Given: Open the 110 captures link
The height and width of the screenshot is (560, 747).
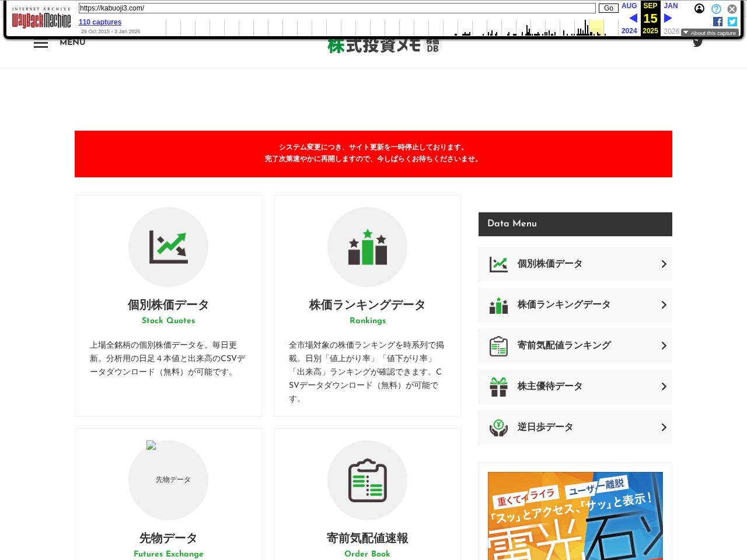Looking at the screenshot, I should [100, 22].
